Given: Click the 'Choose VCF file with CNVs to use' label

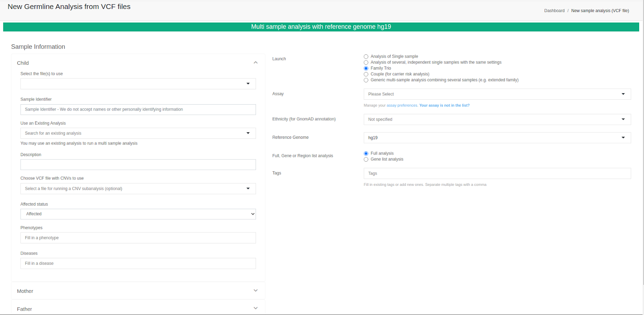Looking at the screenshot, I should (x=52, y=178).
